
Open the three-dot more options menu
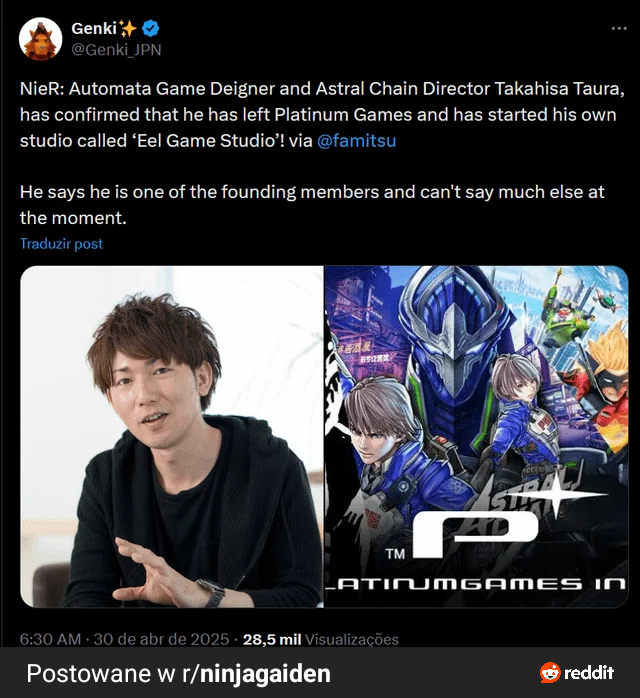click(619, 28)
